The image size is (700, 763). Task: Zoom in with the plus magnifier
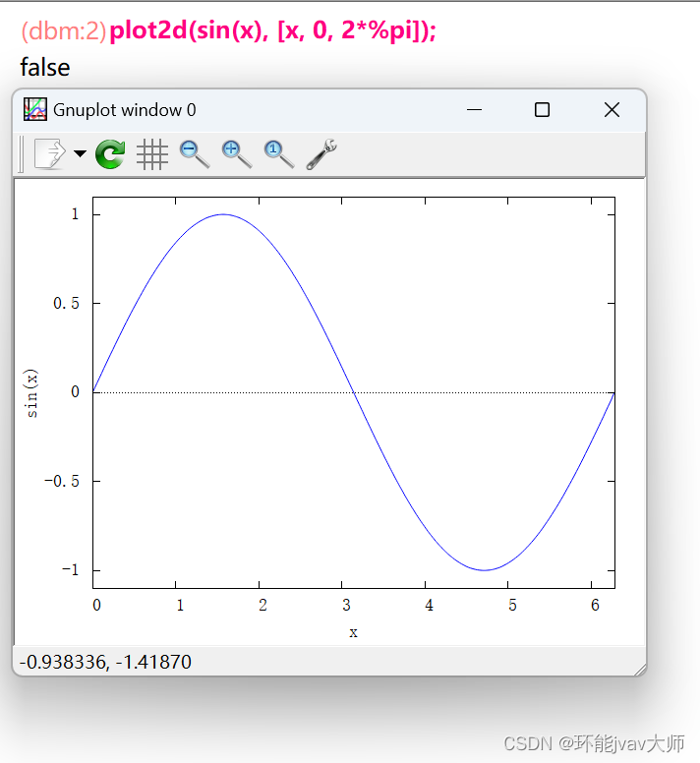point(237,154)
